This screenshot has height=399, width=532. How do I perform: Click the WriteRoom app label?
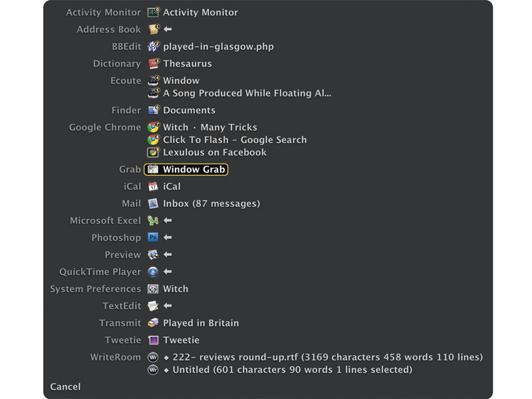click(115, 357)
